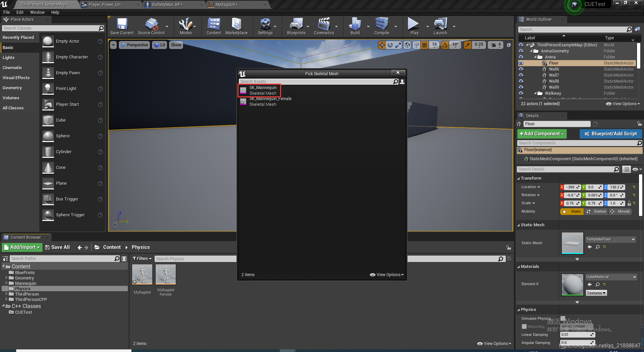Open Source Control toolbar icon

tap(151, 26)
